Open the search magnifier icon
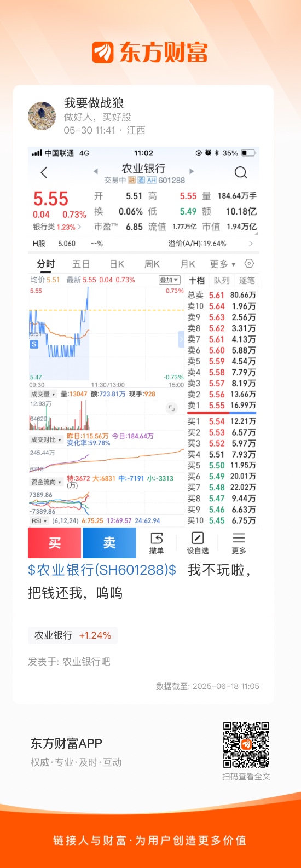301x868 pixels. click(x=241, y=173)
